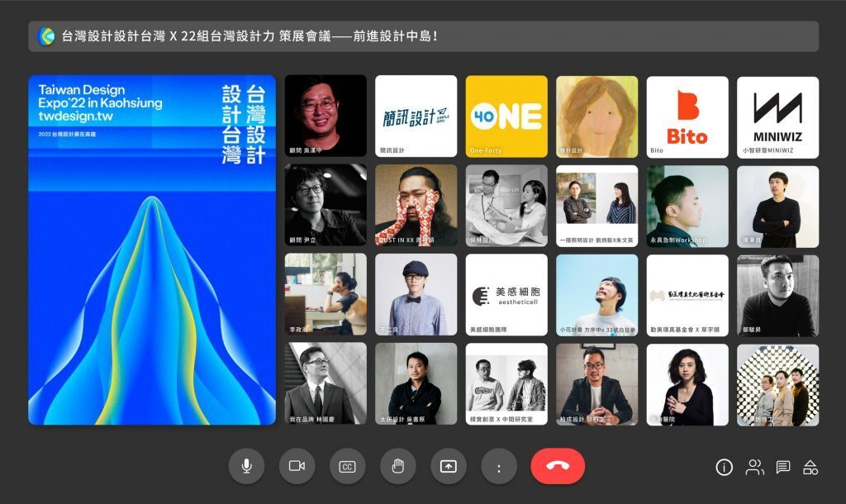
Task: Turn off the camera
Action: pyautogui.click(x=297, y=466)
